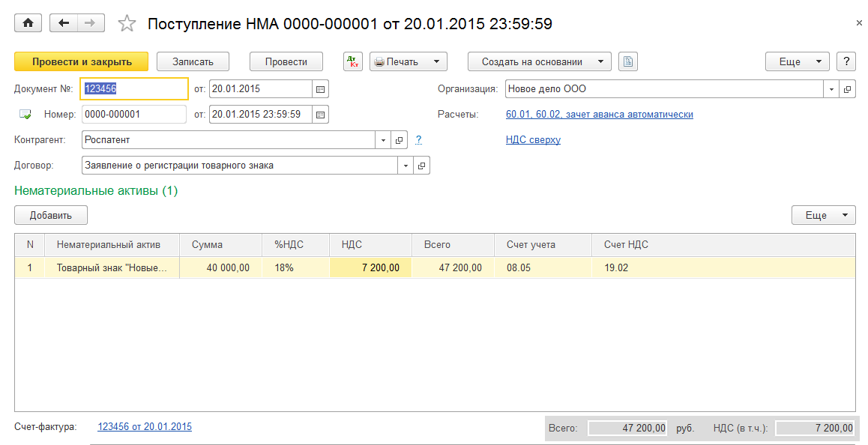Expand the Контрагент dropdown list
The height and width of the screenshot is (445, 868).
click(383, 140)
